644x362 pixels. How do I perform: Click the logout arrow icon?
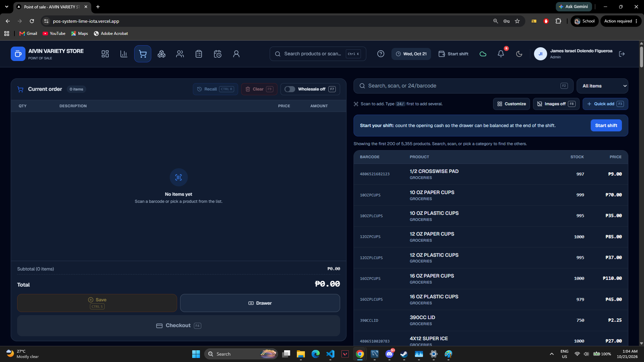(x=622, y=54)
